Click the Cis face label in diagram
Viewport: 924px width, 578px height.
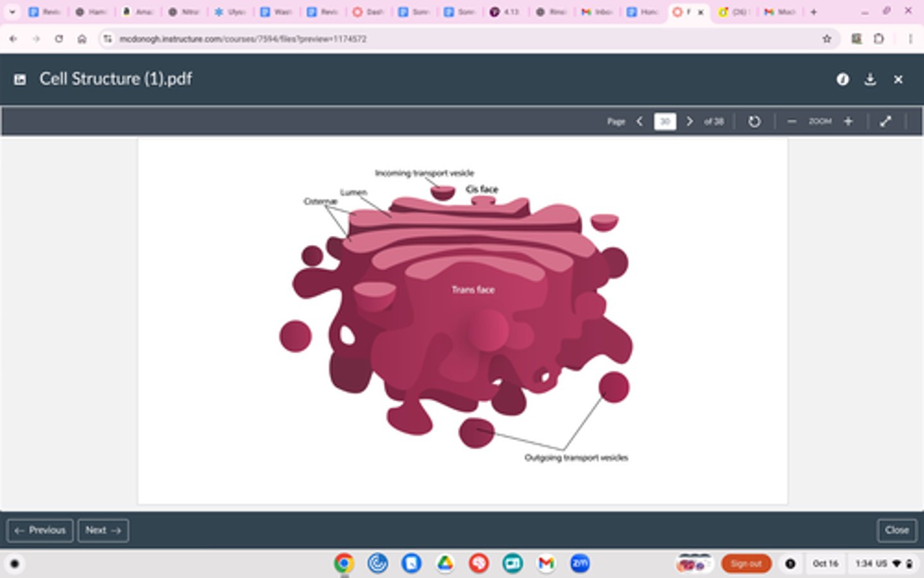[x=482, y=189]
